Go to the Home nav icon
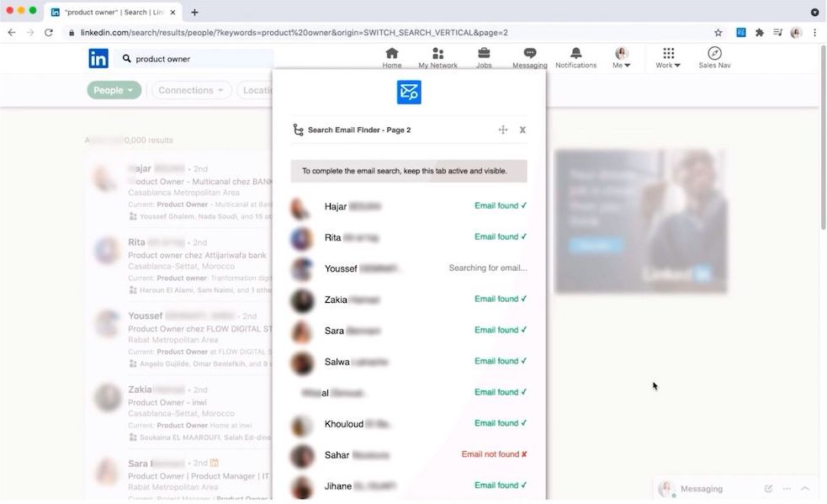 pos(392,58)
